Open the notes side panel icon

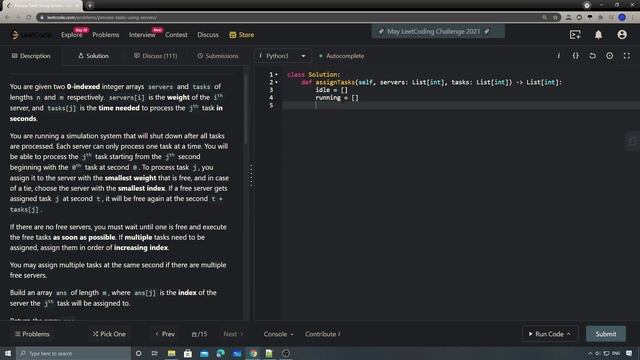point(632,142)
